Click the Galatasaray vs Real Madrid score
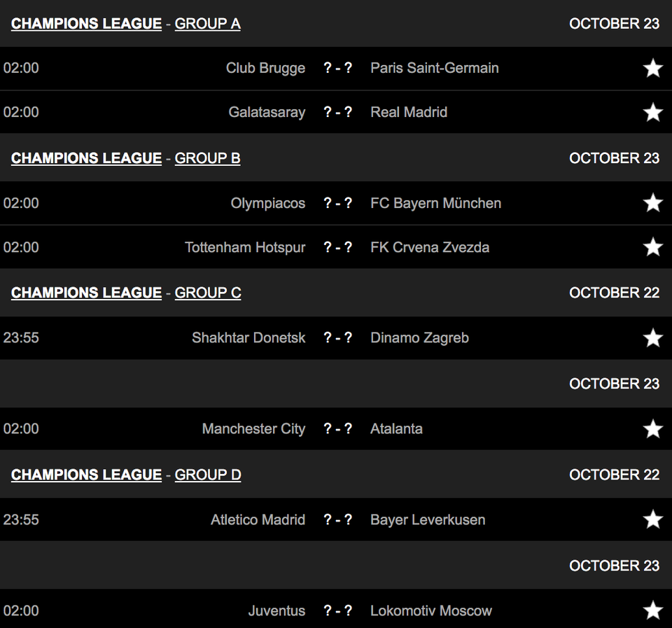This screenshot has width=672, height=628. tap(337, 112)
